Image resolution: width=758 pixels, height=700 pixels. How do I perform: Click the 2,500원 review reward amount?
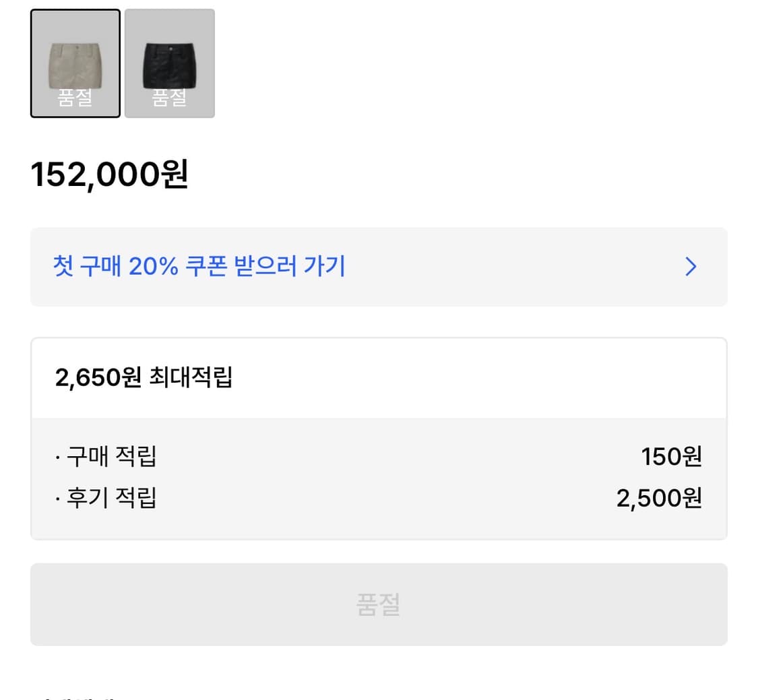(x=659, y=498)
